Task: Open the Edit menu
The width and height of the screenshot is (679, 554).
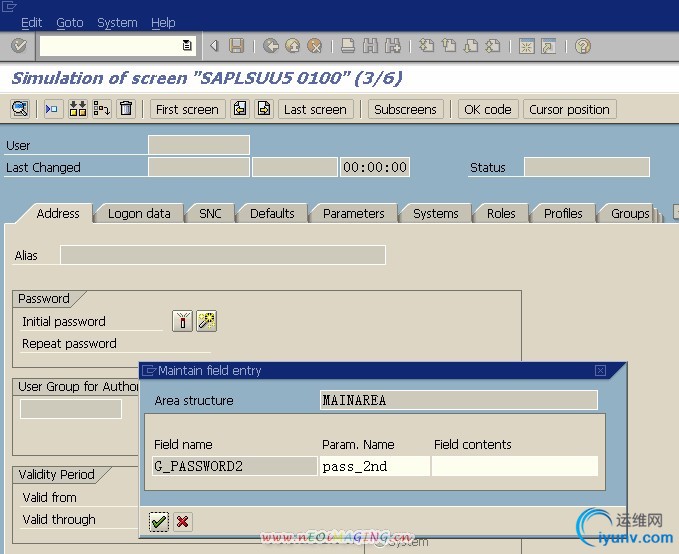Action: 31,23
